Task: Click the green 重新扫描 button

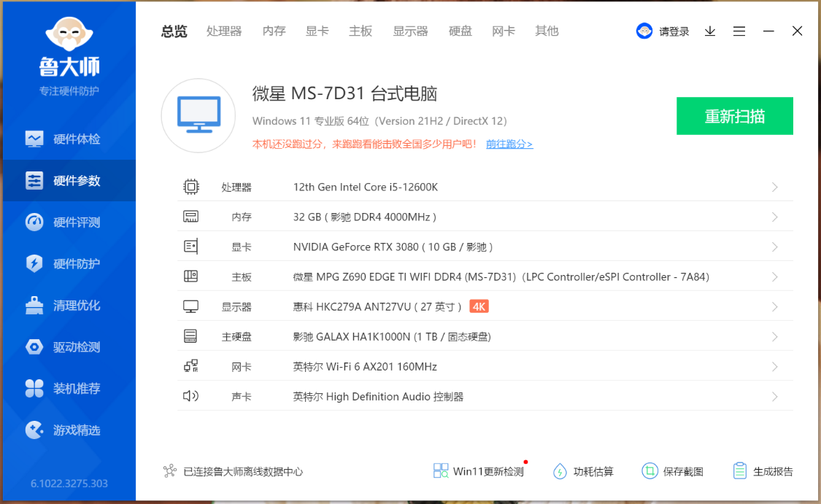Action: pos(734,116)
